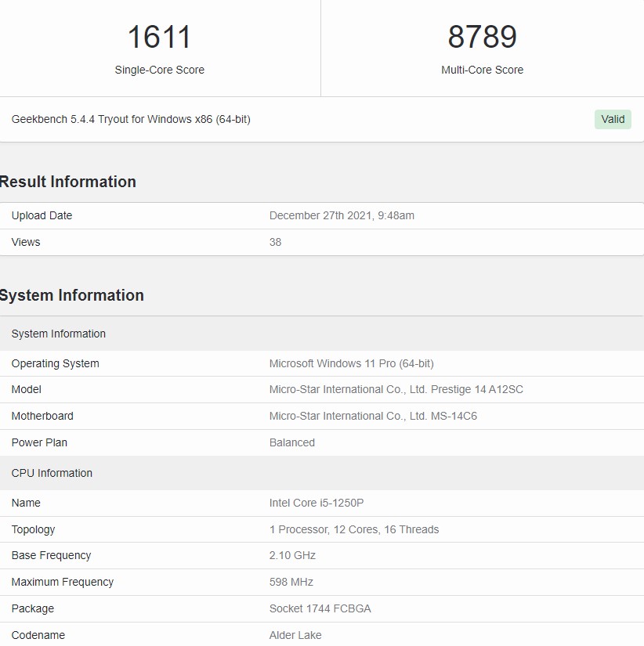The height and width of the screenshot is (646, 644).
Task: Select the 2.10 GHz value
Action: tap(292, 555)
